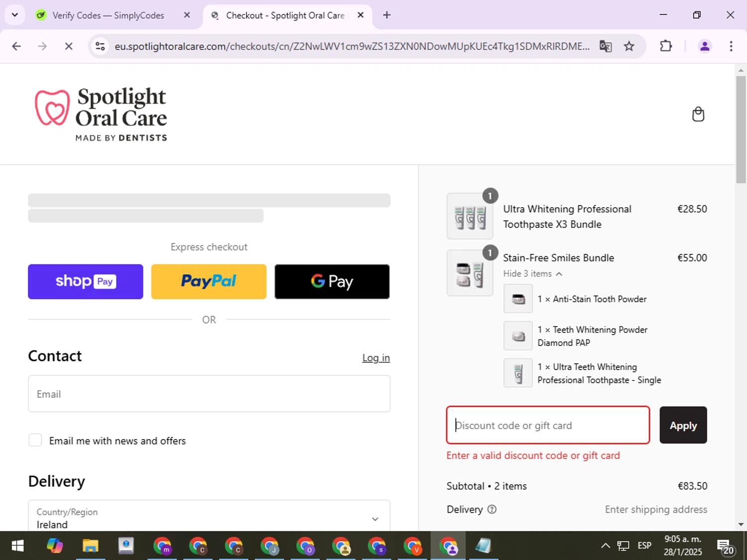Click the "Enter shipping address" delivery text
The image size is (747, 560).
(x=656, y=509)
